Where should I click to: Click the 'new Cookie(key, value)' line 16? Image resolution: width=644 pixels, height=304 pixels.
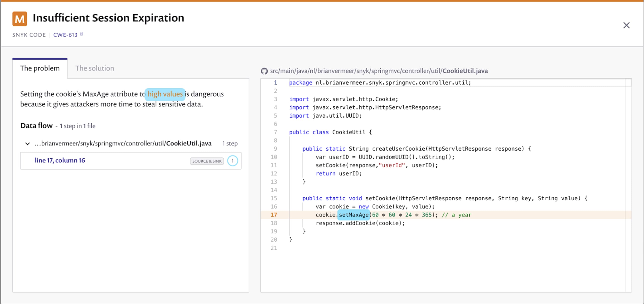[375, 207]
